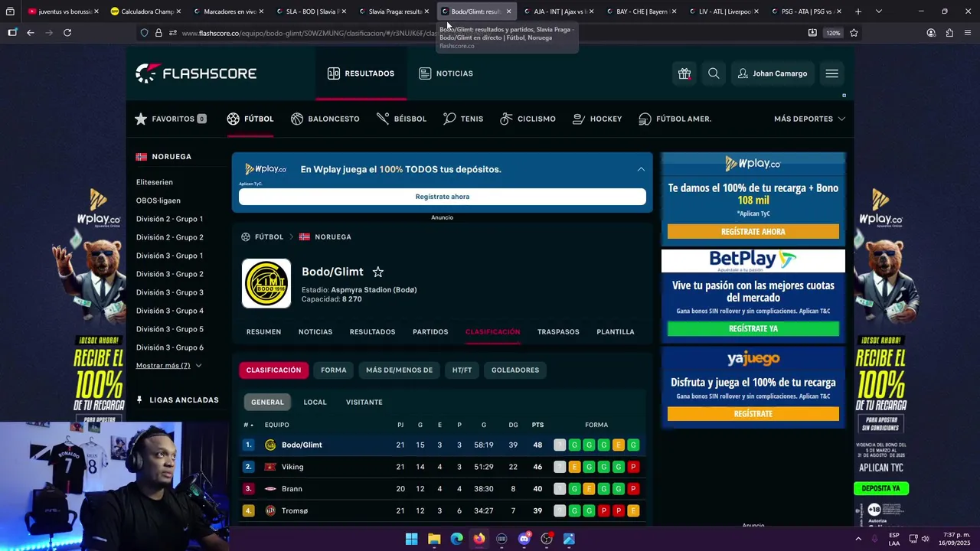Open the Favoritos menu item
The height and width of the screenshot is (551, 980).
click(x=170, y=119)
